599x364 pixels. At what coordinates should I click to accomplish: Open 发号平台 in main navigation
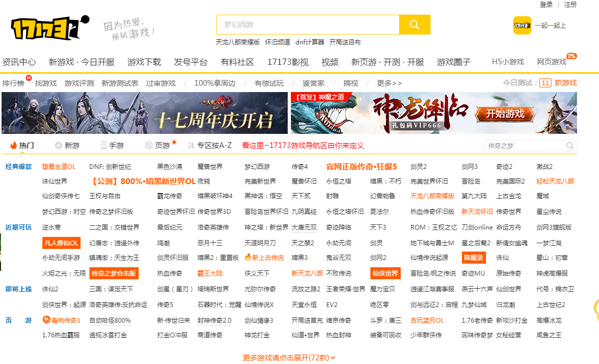click(190, 62)
